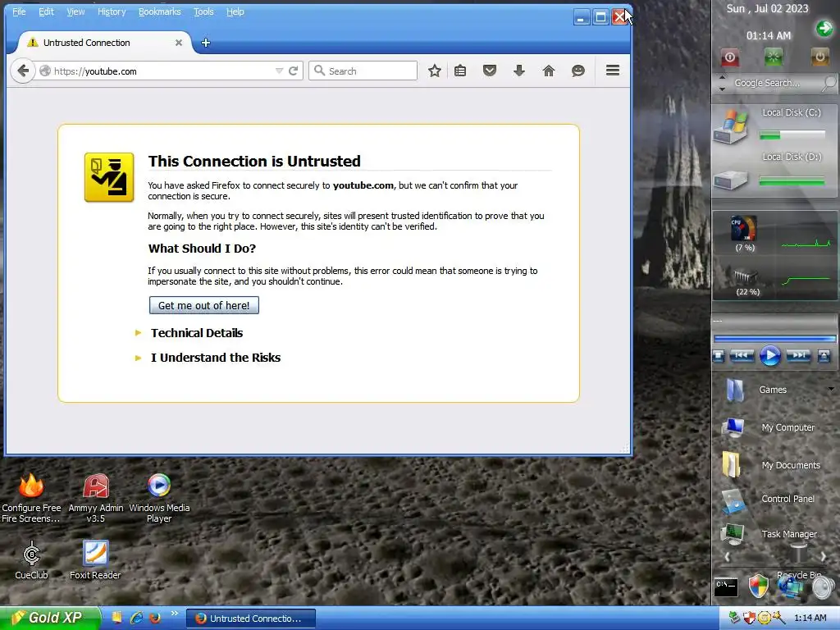840x630 pixels.
Task: Open the File menu
Action: click(19, 11)
